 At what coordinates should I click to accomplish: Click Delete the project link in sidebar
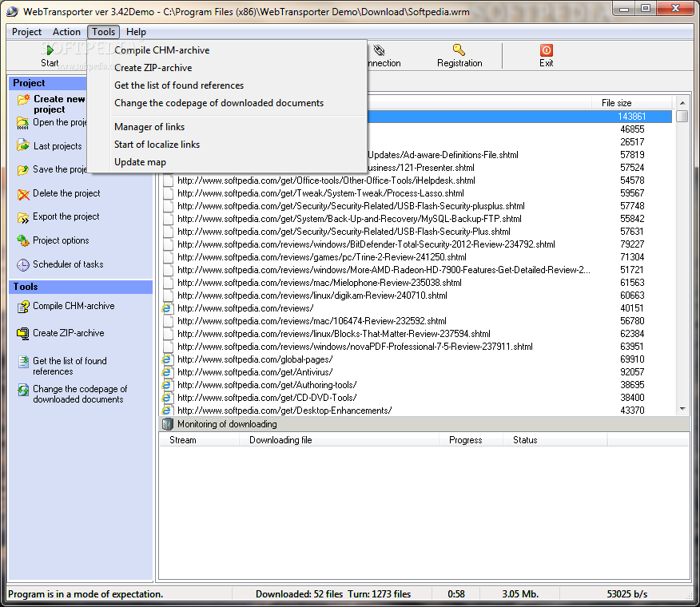point(66,193)
